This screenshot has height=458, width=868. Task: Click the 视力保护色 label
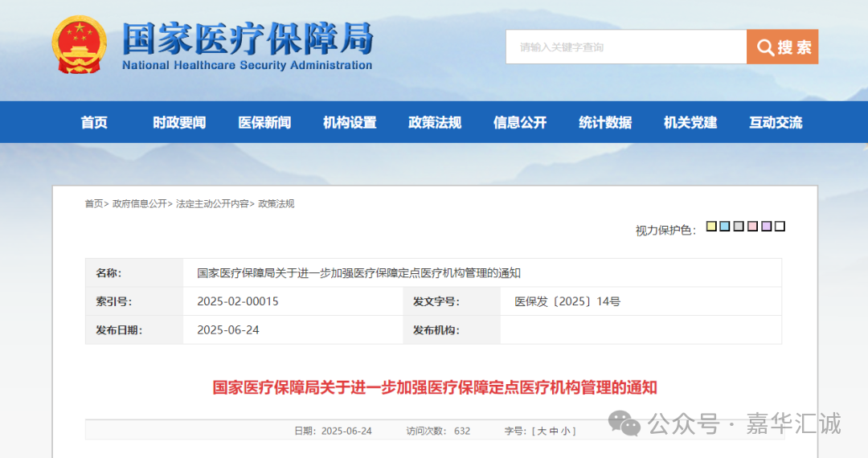tap(666, 230)
